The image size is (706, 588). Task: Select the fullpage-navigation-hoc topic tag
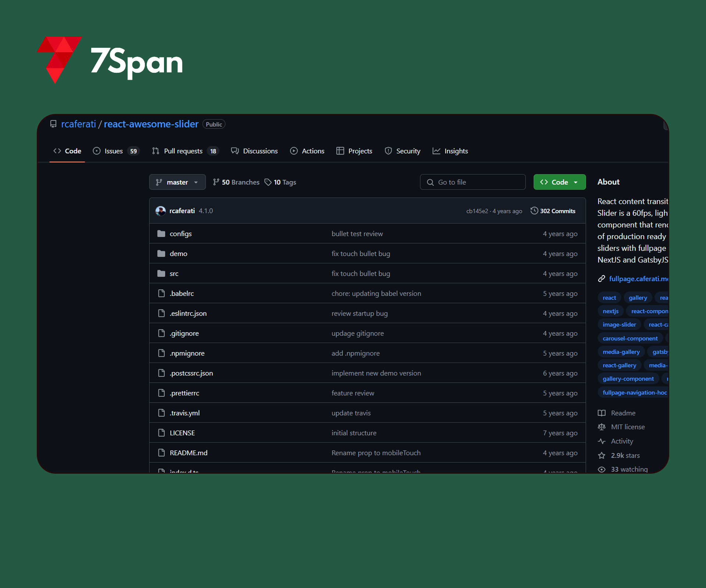[633, 392]
